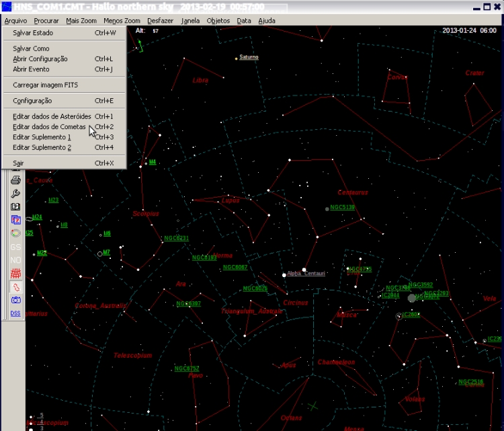The width and height of the screenshot is (504, 431).
Task: Click the printer icon in the sidebar
Action: [x=15, y=180]
